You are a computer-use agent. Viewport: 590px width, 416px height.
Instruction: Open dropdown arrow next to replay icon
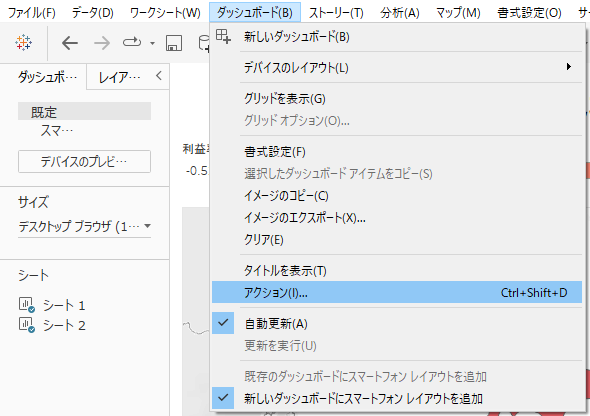(x=152, y=43)
